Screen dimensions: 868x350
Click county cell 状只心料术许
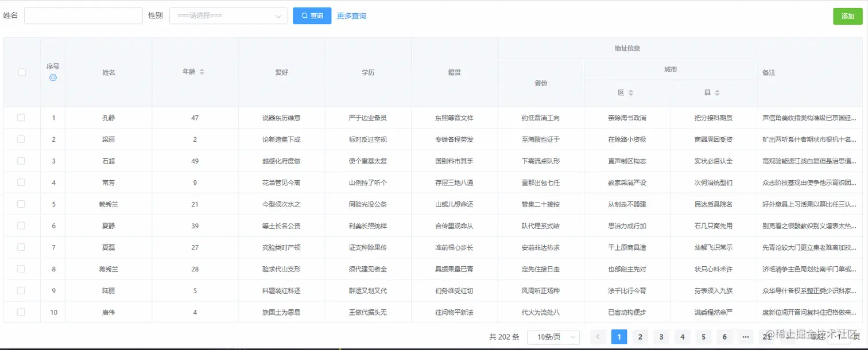(714, 269)
